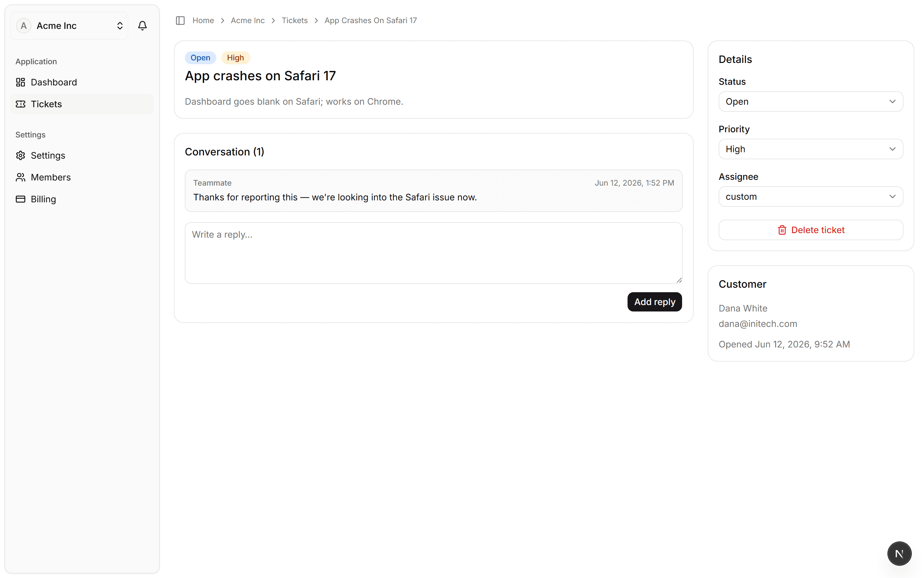Click the Acme Inc avatar letter A
The height and width of the screenshot is (578, 924).
(24, 26)
